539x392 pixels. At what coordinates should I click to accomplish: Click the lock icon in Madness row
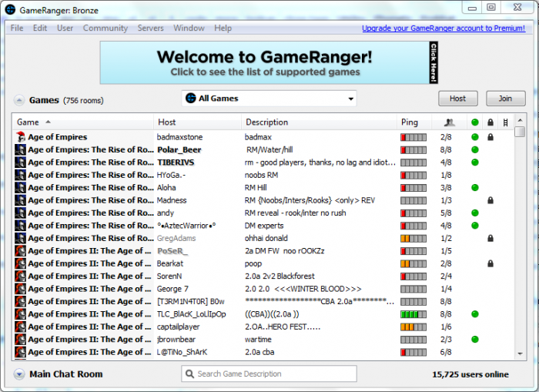[490, 200]
